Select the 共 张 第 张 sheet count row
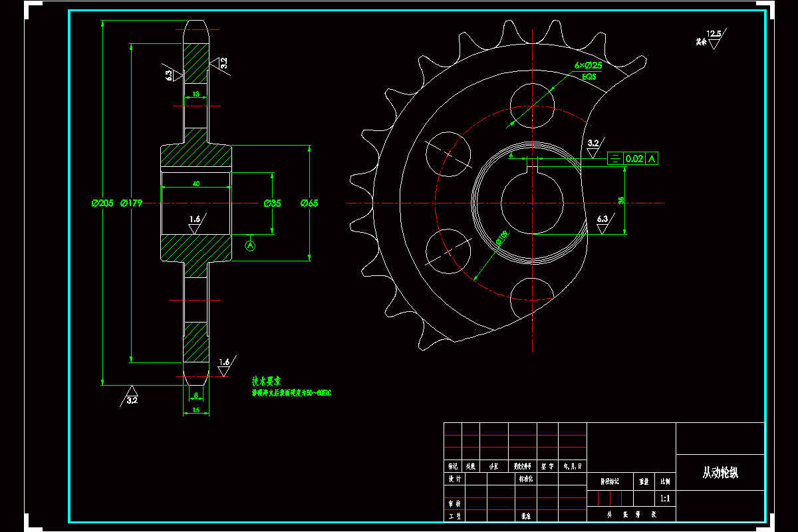798x532 pixels. (632, 515)
